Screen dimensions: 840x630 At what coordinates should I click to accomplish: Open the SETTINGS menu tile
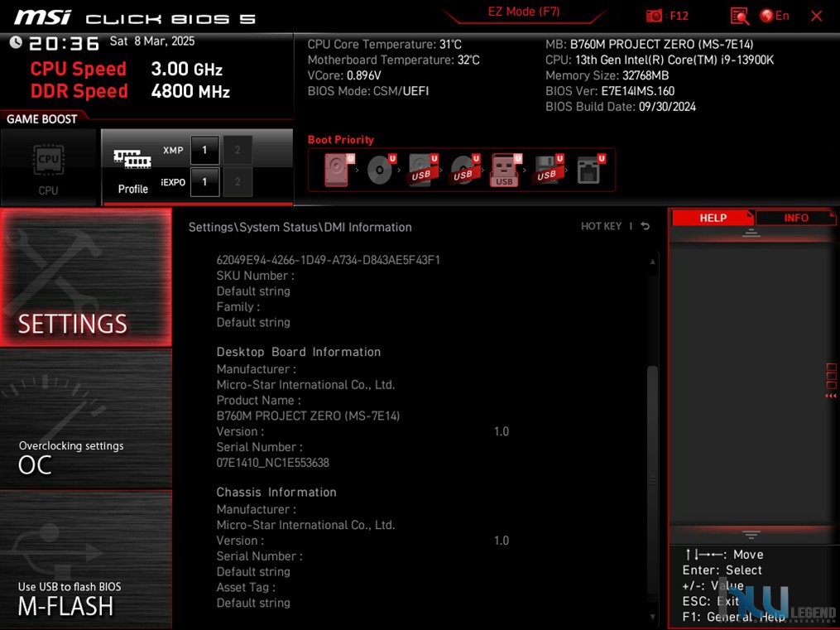86,277
